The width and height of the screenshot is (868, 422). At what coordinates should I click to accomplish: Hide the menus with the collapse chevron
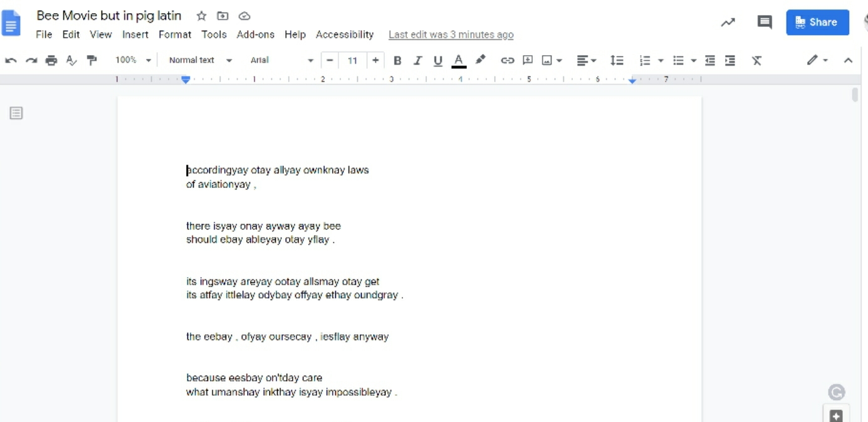point(848,60)
